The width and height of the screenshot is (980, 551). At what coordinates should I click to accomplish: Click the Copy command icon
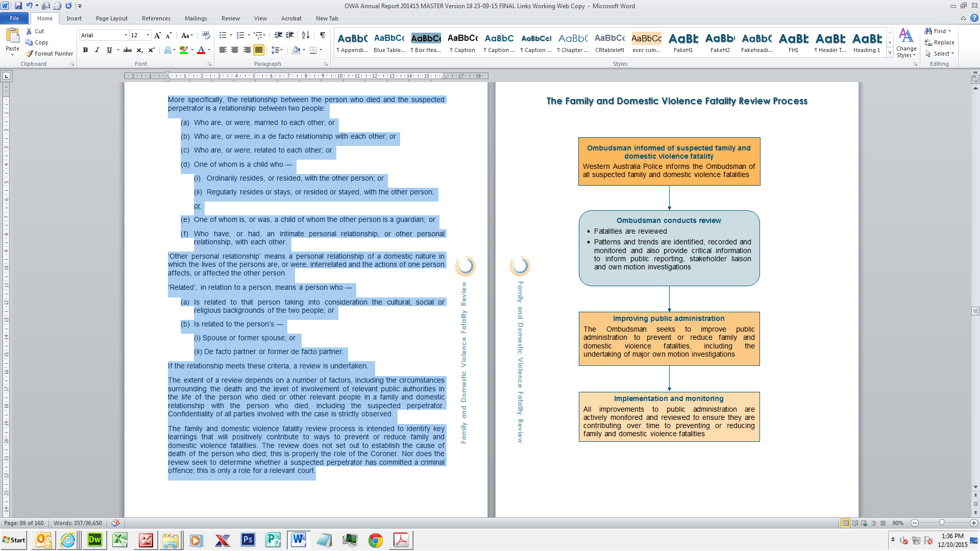tap(29, 42)
